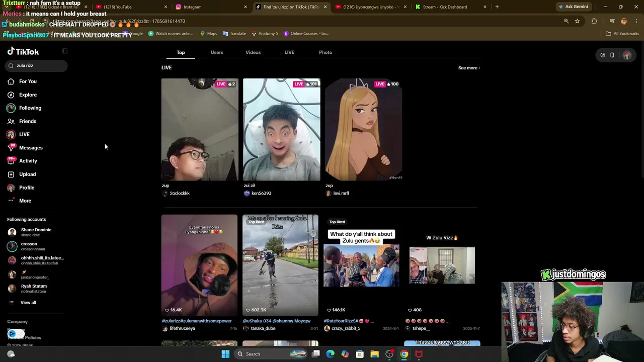
Task: Open tshepe__'s profile link
Action: click(421, 329)
